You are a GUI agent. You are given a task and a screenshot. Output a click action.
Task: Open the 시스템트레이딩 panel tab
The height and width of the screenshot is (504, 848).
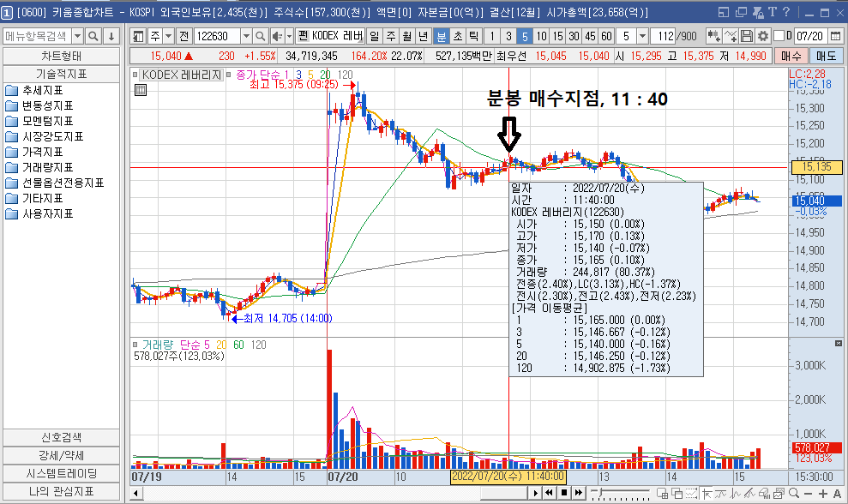(61, 473)
